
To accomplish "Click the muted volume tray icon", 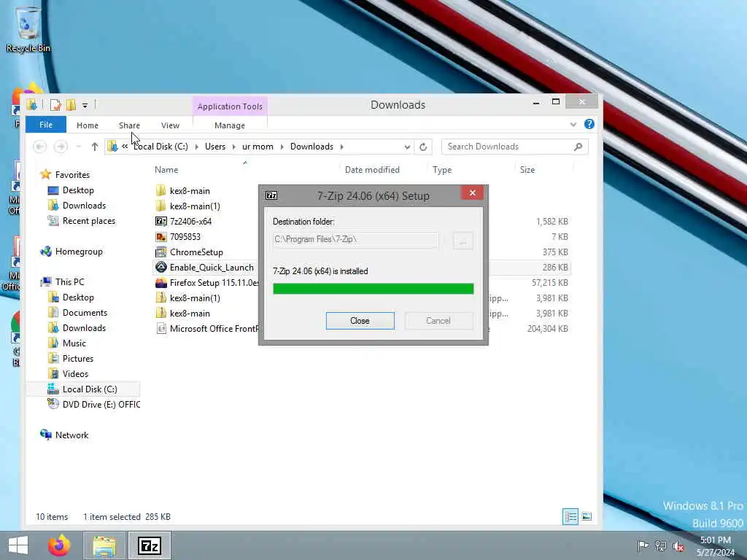I will point(678,546).
